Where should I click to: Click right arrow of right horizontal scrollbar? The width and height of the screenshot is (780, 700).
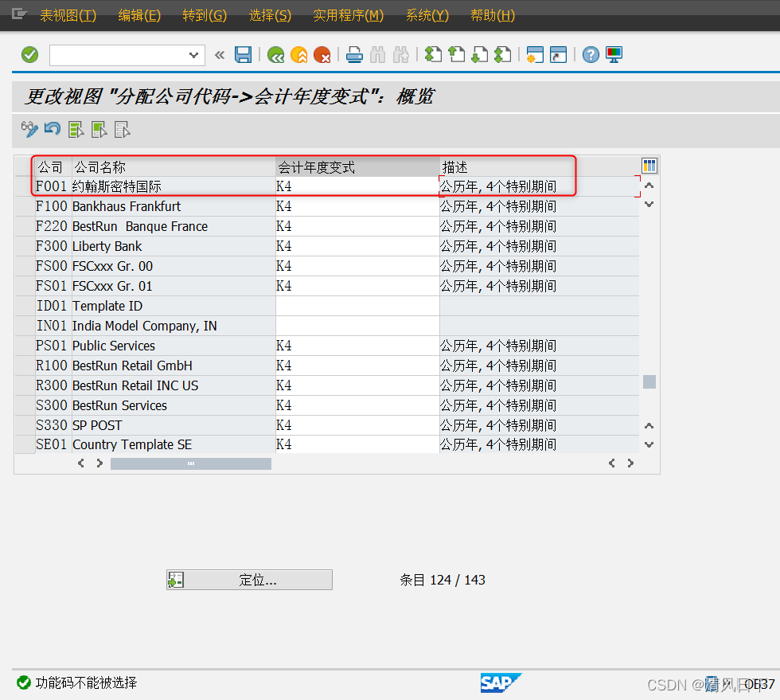[630, 463]
